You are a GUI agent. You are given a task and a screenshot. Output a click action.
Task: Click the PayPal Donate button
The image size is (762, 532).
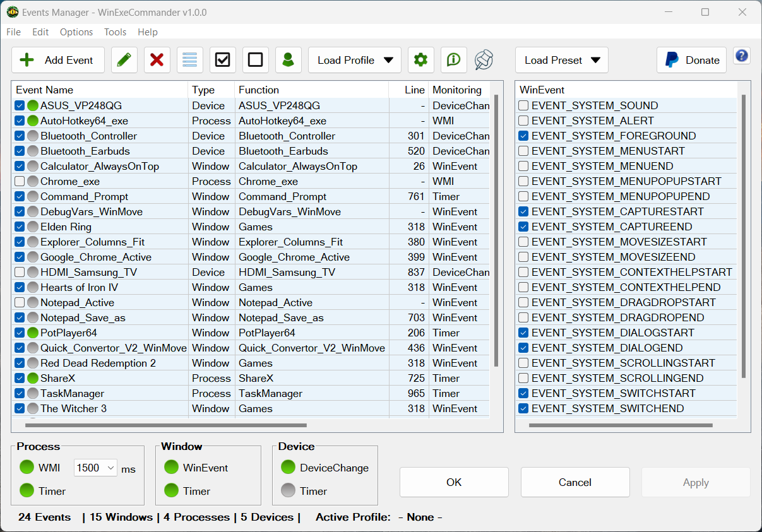click(x=692, y=60)
